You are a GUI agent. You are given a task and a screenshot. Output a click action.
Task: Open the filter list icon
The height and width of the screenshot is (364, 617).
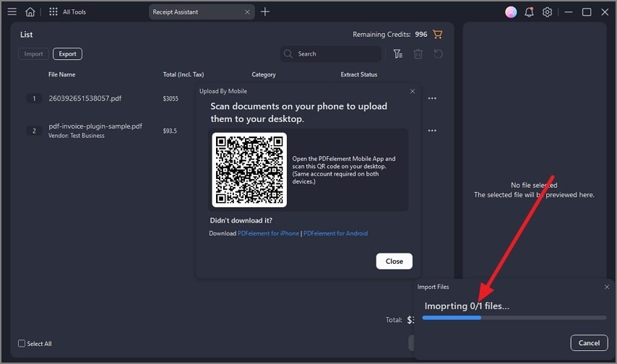[398, 54]
